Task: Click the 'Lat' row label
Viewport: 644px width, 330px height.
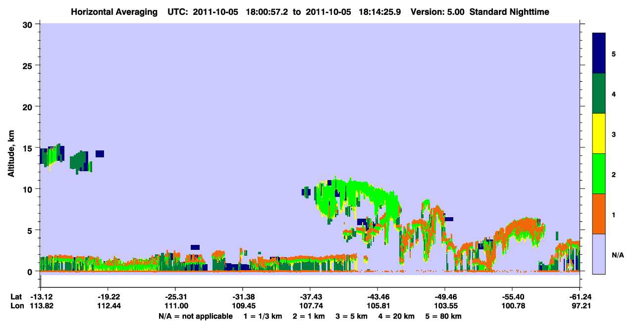Action: point(16,297)
